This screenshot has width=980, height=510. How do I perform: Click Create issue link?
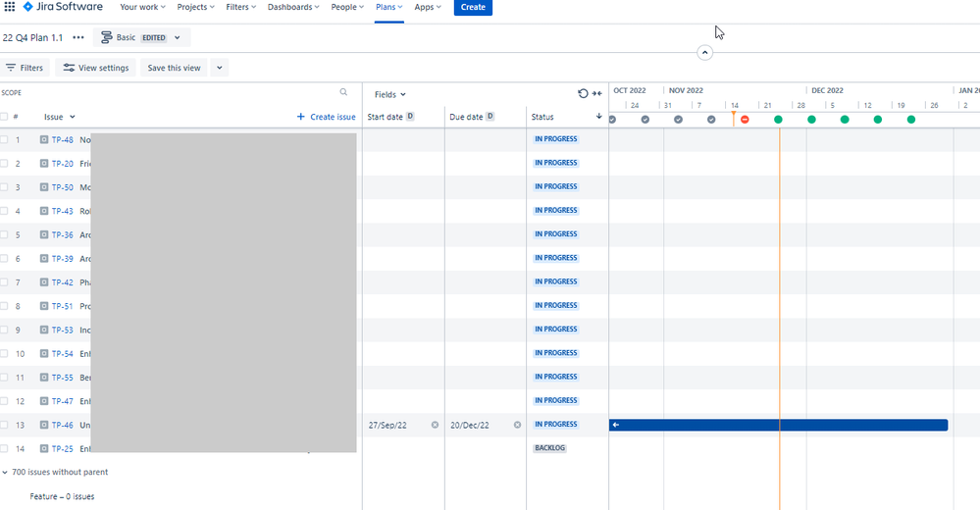click(x=327, y=117)
